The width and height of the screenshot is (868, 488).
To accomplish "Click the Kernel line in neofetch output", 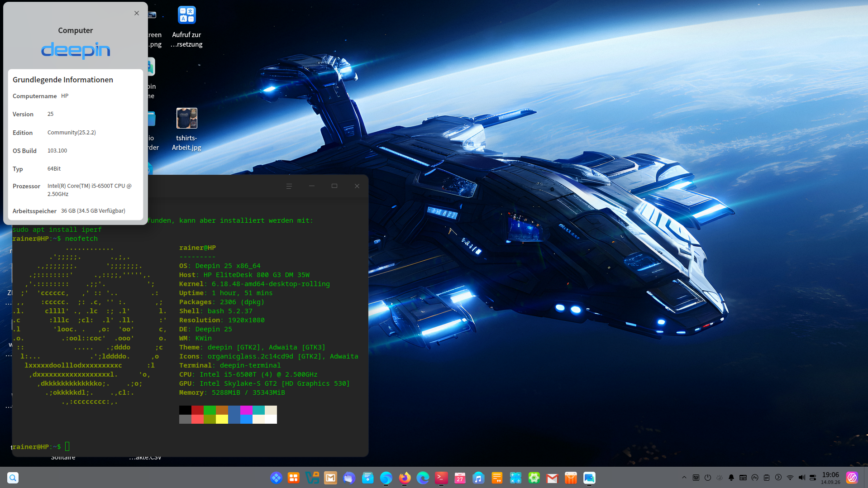I will pos(254,284).
